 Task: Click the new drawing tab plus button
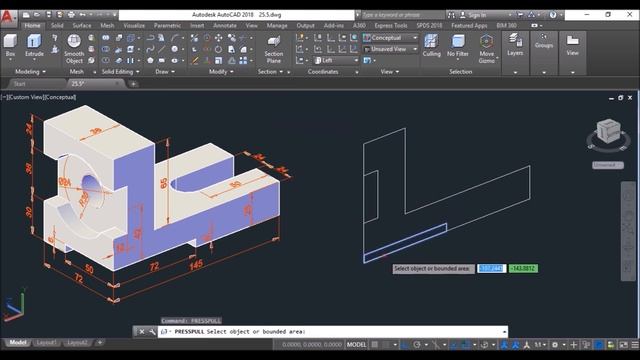click(133, 84)
